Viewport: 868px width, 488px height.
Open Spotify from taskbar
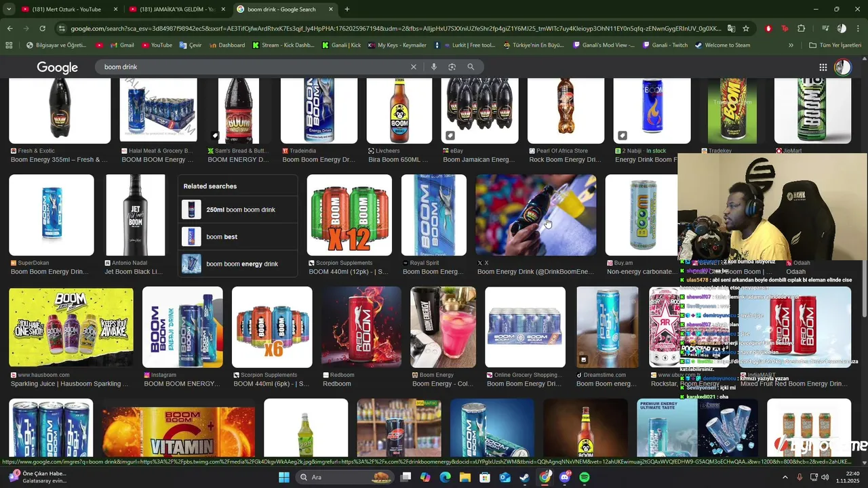[585, 477]
